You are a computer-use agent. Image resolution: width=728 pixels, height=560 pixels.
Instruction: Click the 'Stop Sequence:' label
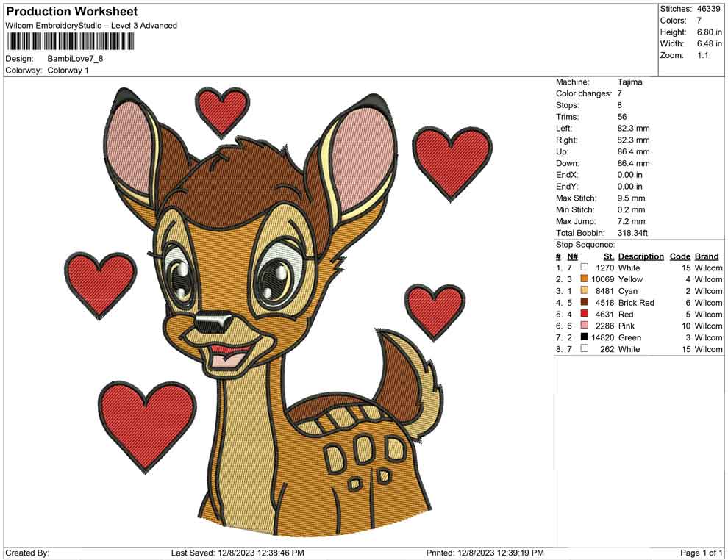585,245
